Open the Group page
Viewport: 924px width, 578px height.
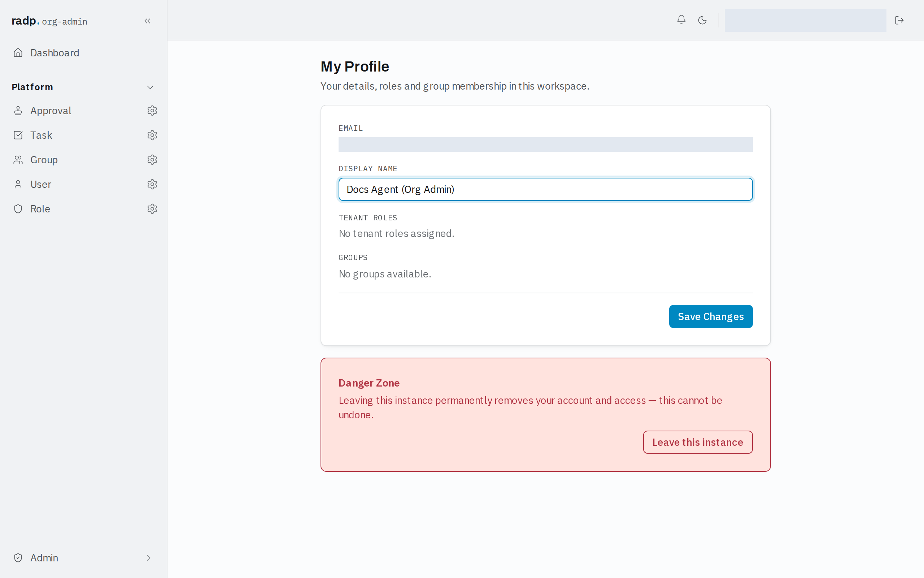[x=44, y=160]
